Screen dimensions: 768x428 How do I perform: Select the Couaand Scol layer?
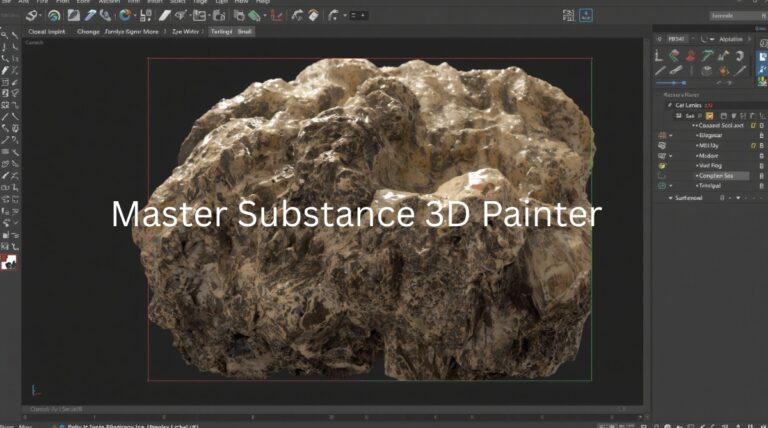click(719, 125)
